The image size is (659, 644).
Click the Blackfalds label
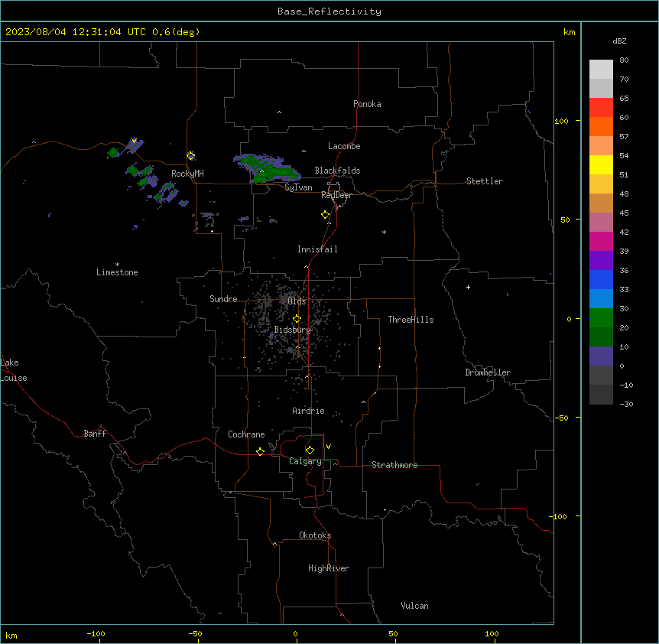(337, 171)
